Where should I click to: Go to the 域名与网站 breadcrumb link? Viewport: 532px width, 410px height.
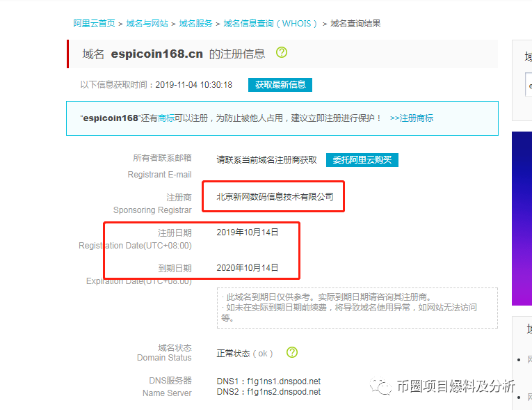pyautogui.click(x=147, y=24)
